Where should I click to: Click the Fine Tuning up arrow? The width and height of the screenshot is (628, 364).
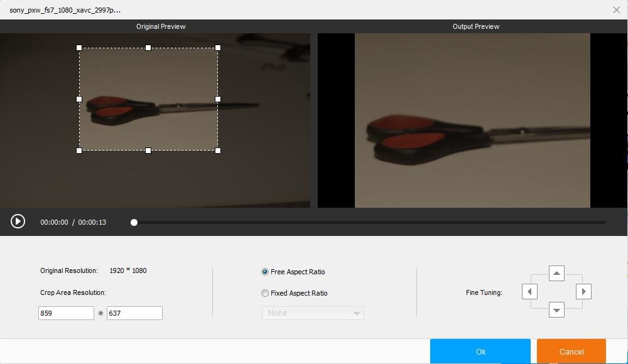tap(556, 273)
